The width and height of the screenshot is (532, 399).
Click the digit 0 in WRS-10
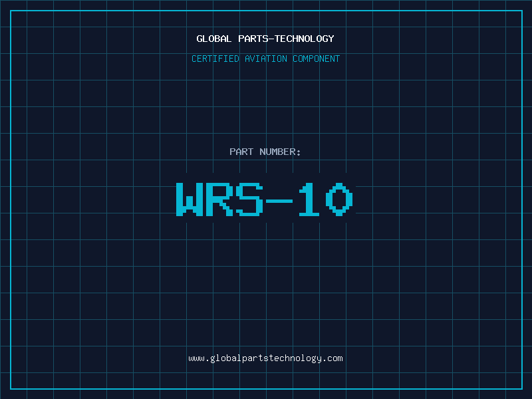click(339, 199)
